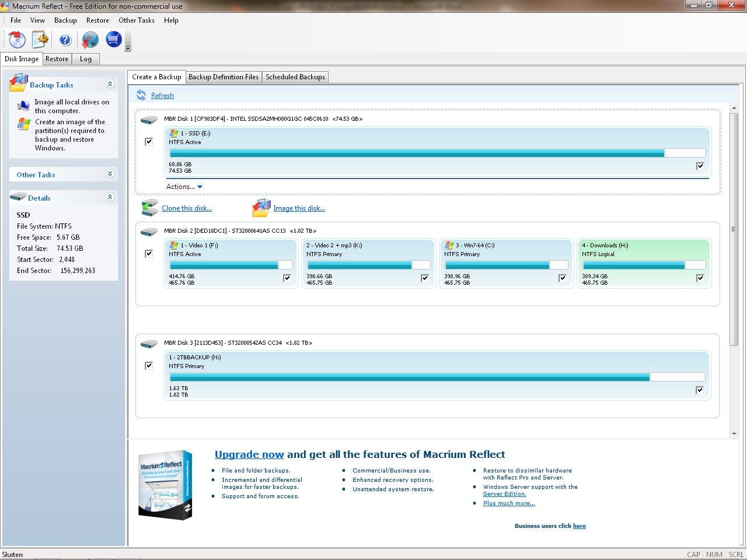Click the Image this disk folder icon
Viewport: 747px width, 560px height.
coord(261,208)
